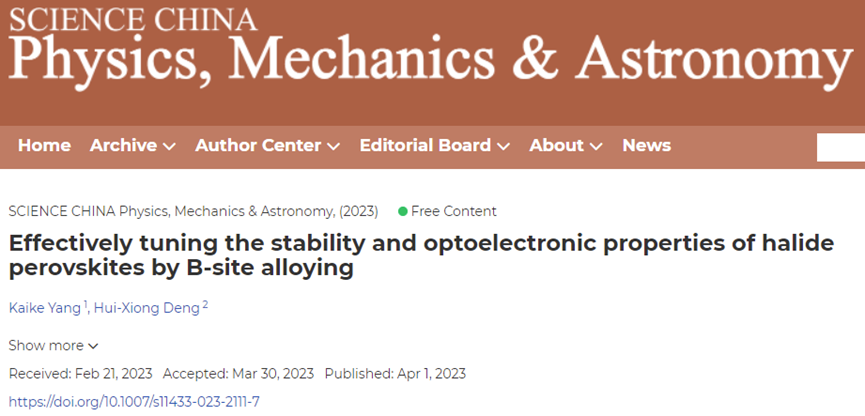Click the Author Center menu label
This screenshot has height=416, width=865.
[x=258, y=146]
